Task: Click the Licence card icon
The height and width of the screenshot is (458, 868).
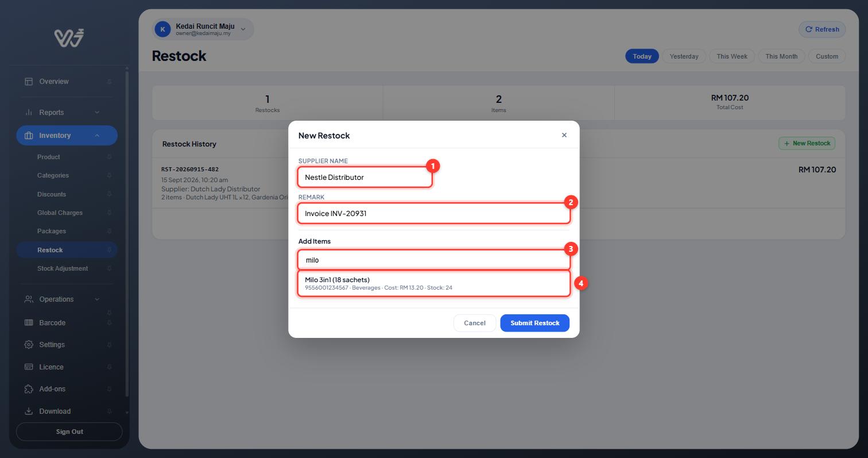Action: click(29, 367)
